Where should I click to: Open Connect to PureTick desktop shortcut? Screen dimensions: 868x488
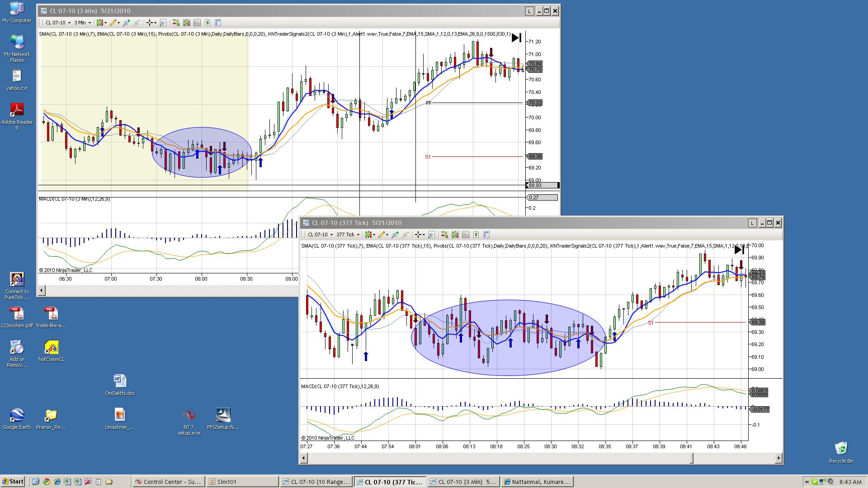[x=17, y=286]
